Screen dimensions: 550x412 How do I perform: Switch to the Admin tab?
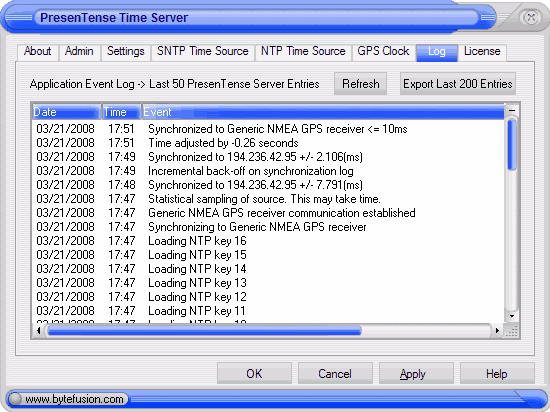click(79, 52)
